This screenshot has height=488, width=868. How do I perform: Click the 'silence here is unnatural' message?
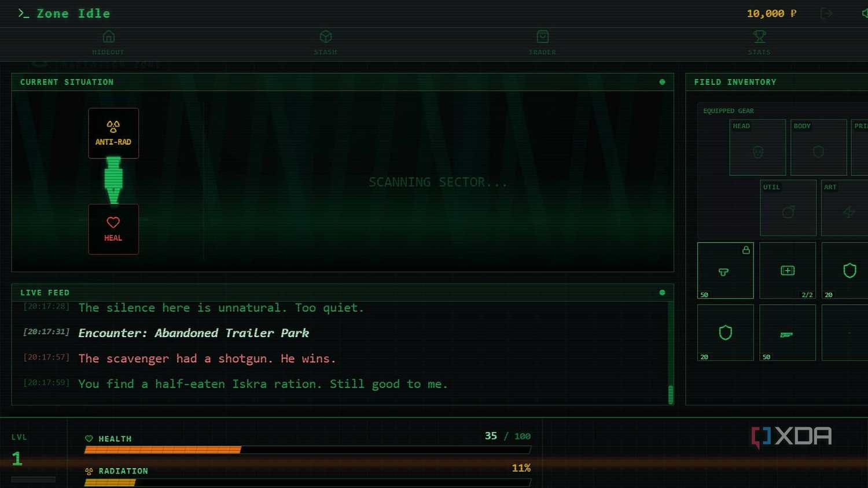tap(221, 308)
